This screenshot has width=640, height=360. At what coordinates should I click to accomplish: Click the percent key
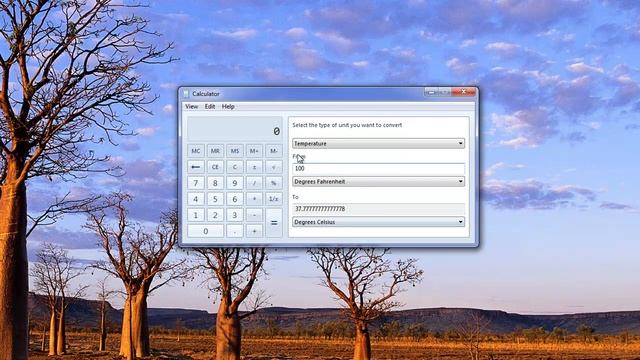[x=274, y=183]
